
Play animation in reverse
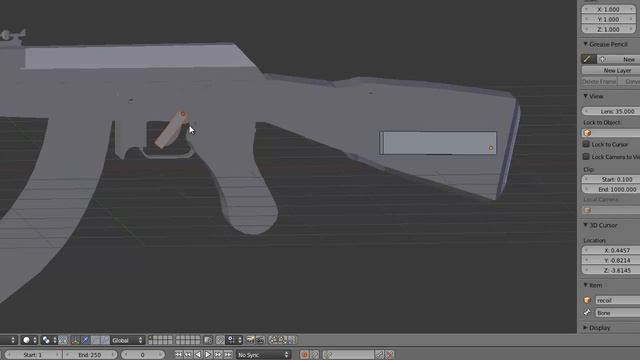coord(198,355)
